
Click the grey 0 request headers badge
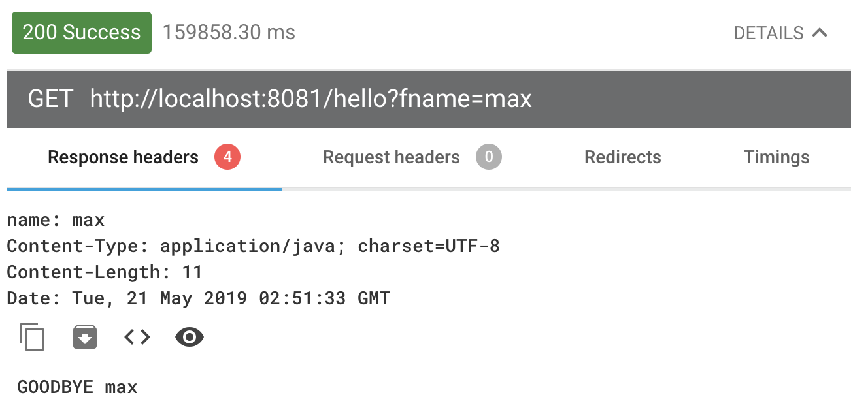[x=489, y=157]
